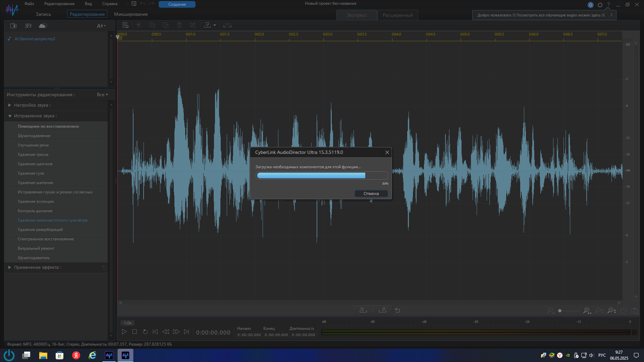Set selection start mark-in icon
644x362 pixels.
pos(363,310)
